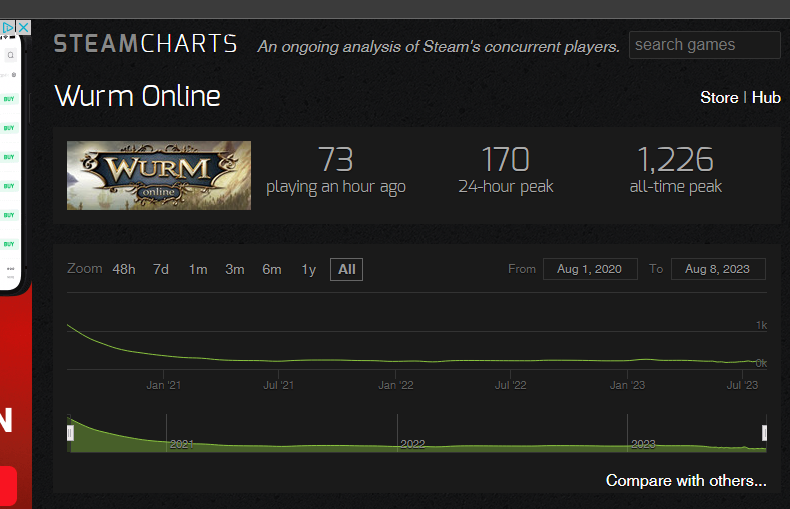The width and height of the screenshot is (790, 509).
Task: Click the 1k y-axis label
Action: point(761,326)
